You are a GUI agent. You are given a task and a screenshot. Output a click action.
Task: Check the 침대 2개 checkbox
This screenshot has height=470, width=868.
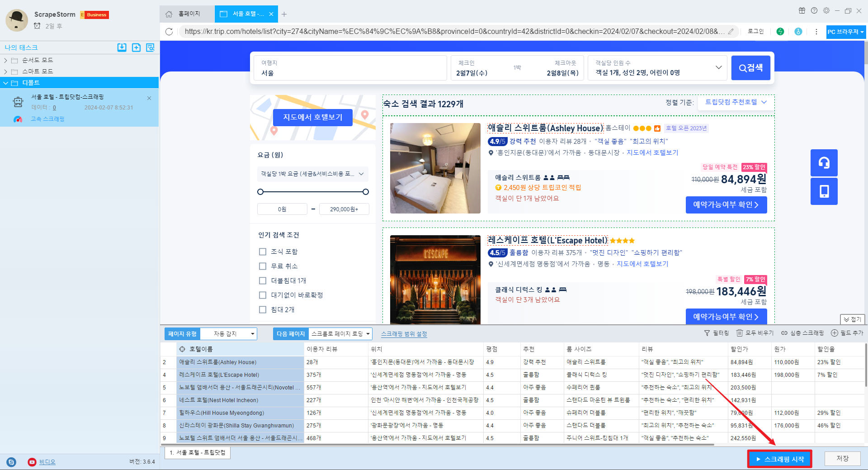(263, 309)
